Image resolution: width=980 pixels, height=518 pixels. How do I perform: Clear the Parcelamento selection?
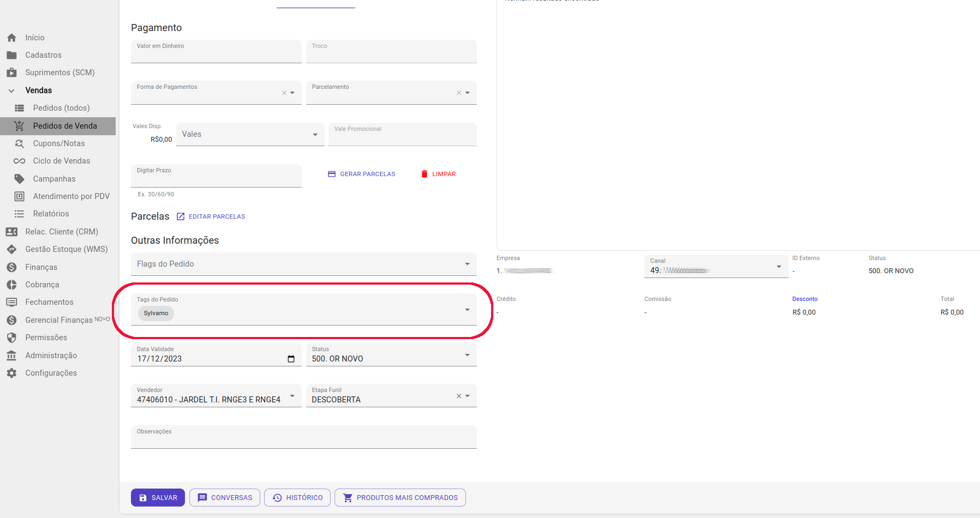[459, 93]
